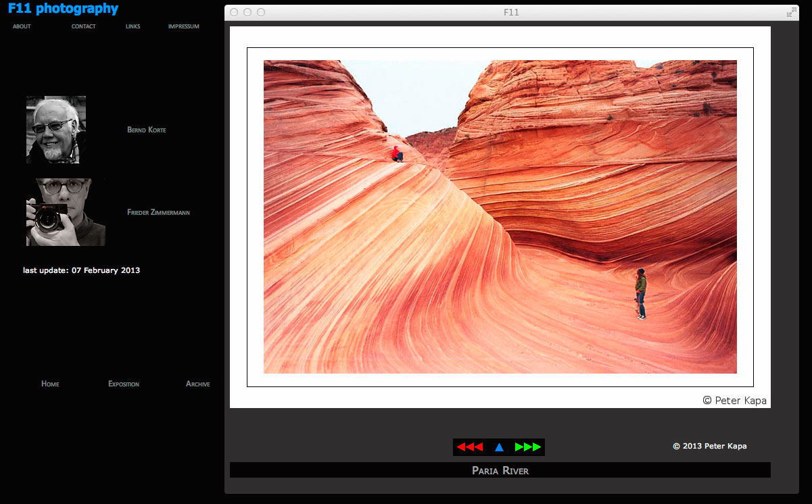Image resolution: width=812 pixels, height=504 pixels.
Task: Close the F11 viewer window
Action: (234, 12)
